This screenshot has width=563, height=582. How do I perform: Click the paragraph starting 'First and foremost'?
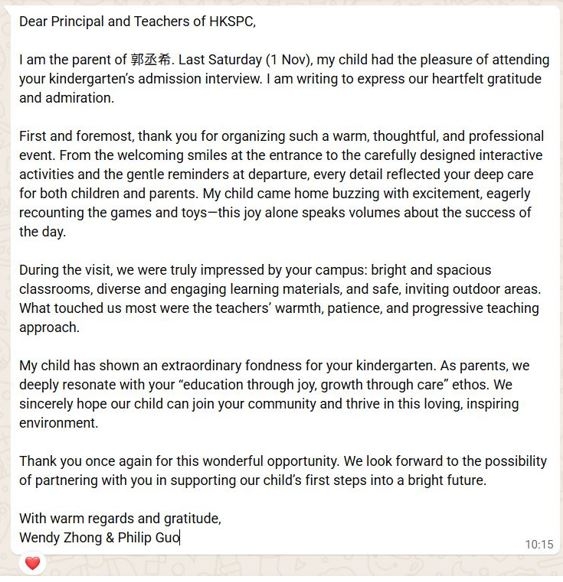click(281, 184)
